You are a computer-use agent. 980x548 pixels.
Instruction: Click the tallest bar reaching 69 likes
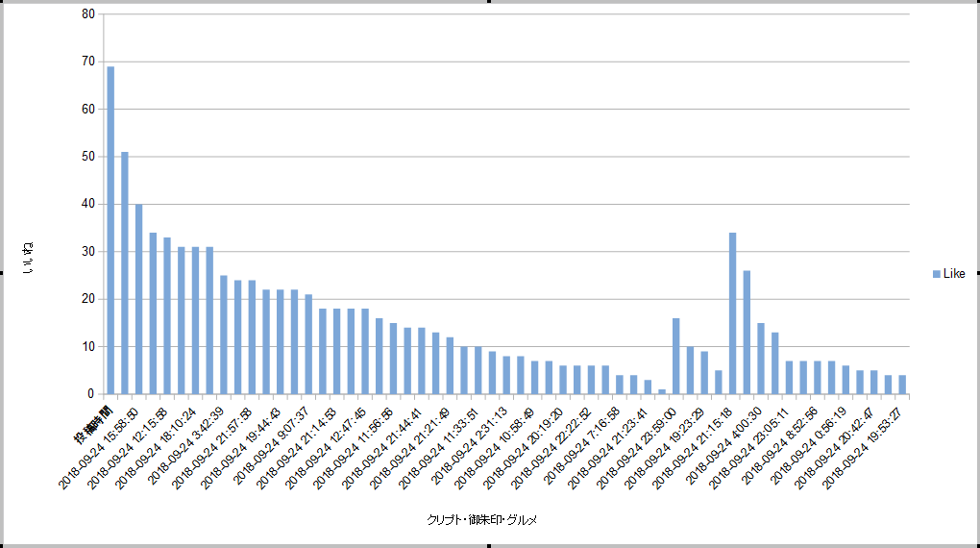pyautogui.click(x=110, y=230)
